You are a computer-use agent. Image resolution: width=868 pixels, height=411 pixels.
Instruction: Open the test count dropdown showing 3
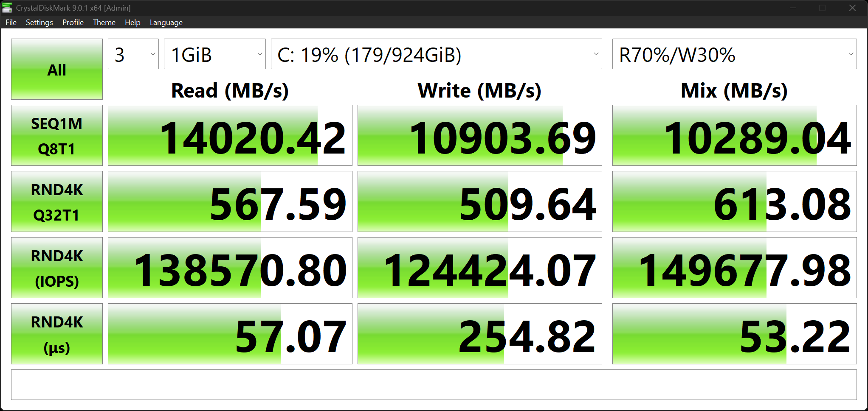pyautogui.click(x=133, y=54)
